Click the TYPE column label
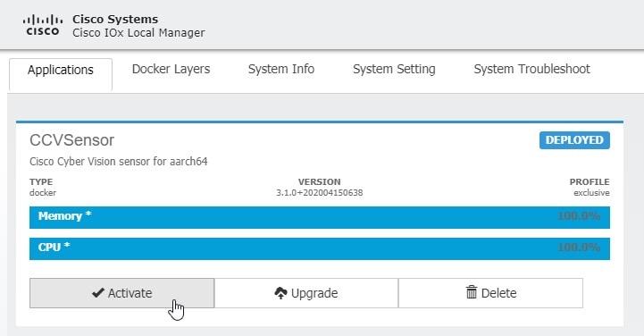This screenshot has height=336, width=644. [x=41, y=181]
